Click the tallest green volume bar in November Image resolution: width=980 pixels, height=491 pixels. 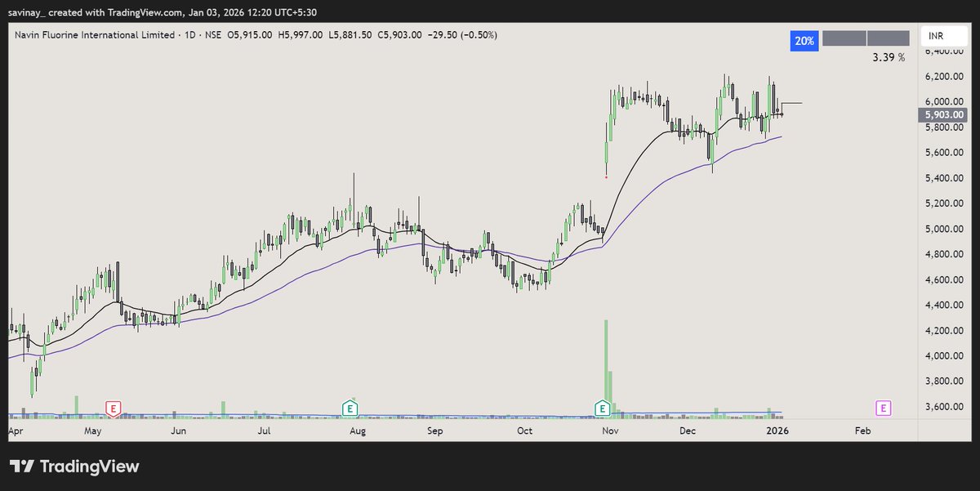(606, 368)
